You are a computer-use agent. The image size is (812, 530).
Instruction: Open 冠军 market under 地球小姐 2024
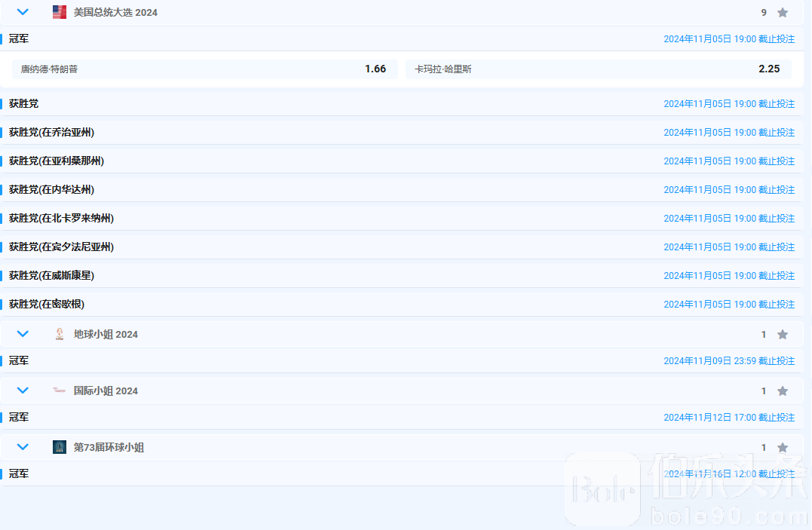[402, 360]
